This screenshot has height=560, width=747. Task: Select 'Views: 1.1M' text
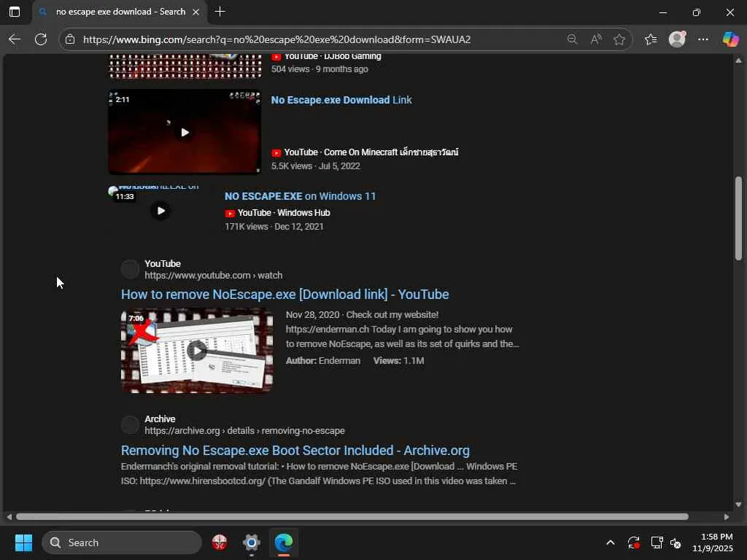coord(399,361)
